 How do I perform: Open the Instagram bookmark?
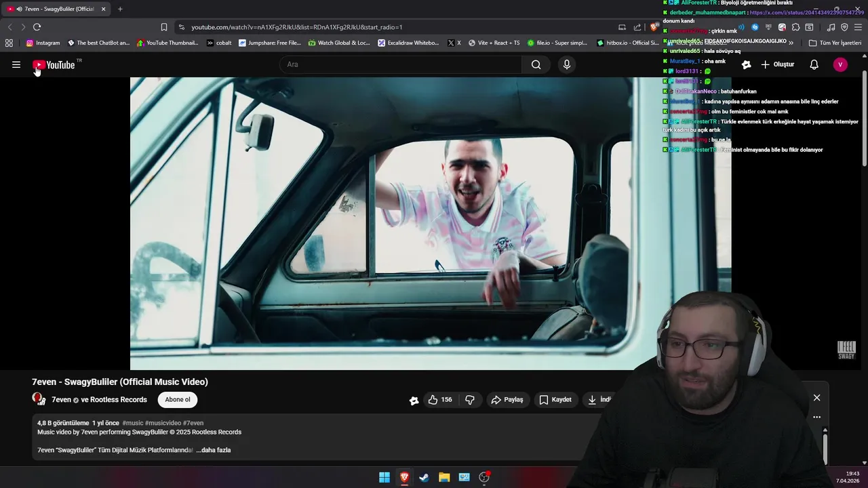(43, 43)
